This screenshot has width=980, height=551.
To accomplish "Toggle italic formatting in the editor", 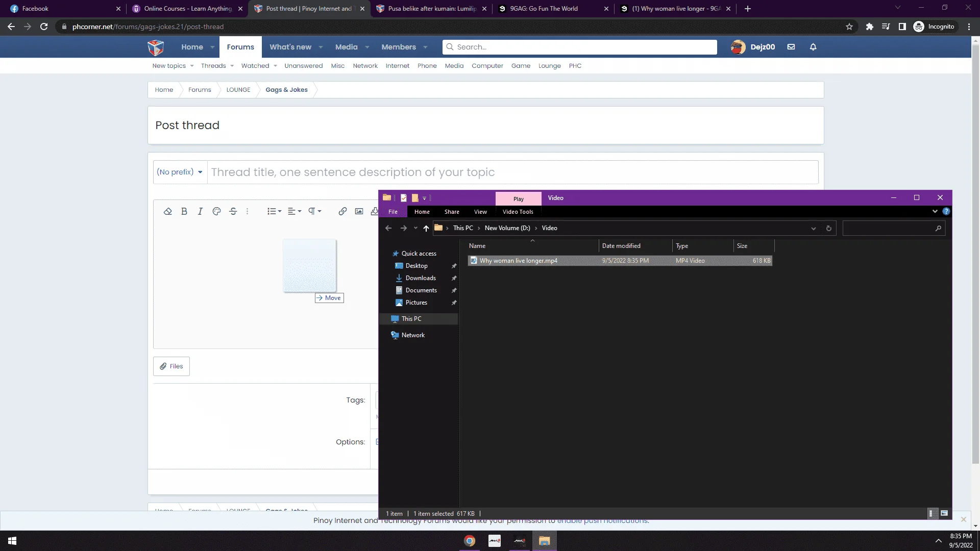I will [x=200, y=211].
